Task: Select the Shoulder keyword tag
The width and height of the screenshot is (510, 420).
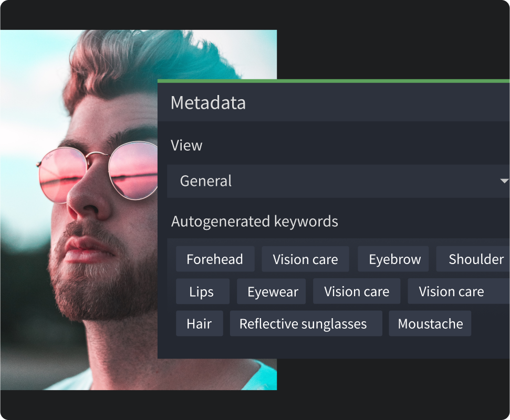Action: click(x=476, y=259)
